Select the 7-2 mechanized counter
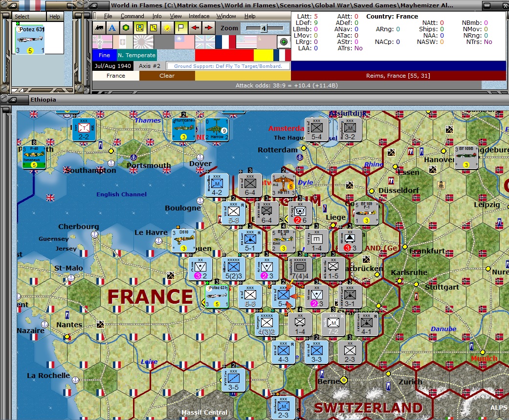Image resolution: width=509 pixels, height=420 pixels. tap(333, 324)
